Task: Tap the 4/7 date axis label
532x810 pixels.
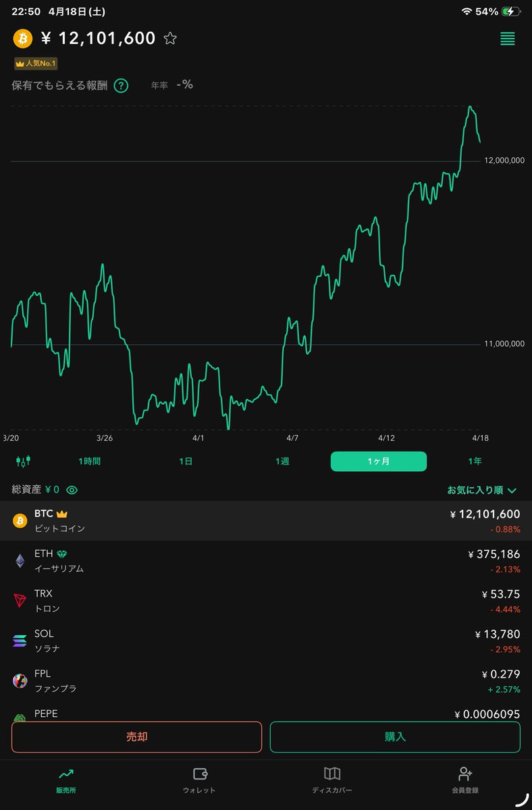Action: click(292, 437)
